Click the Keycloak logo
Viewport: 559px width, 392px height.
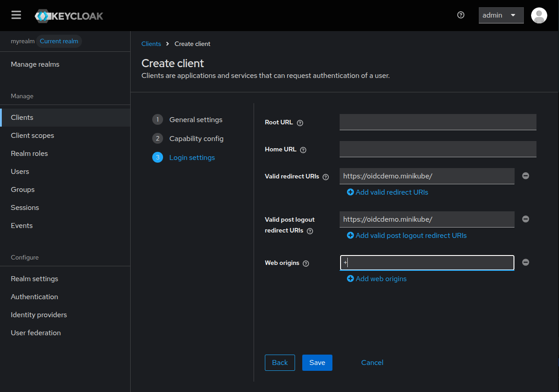[x=69, y=16]
